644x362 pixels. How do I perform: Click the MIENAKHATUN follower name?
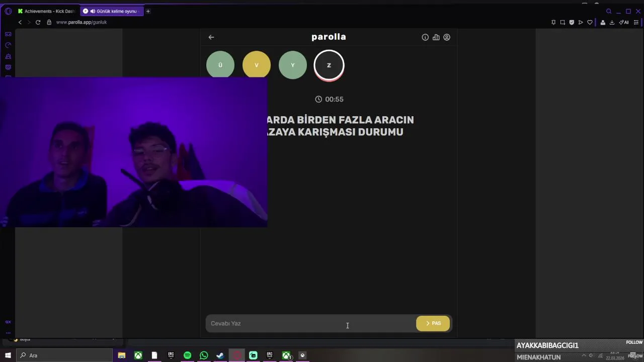point(538,357)
